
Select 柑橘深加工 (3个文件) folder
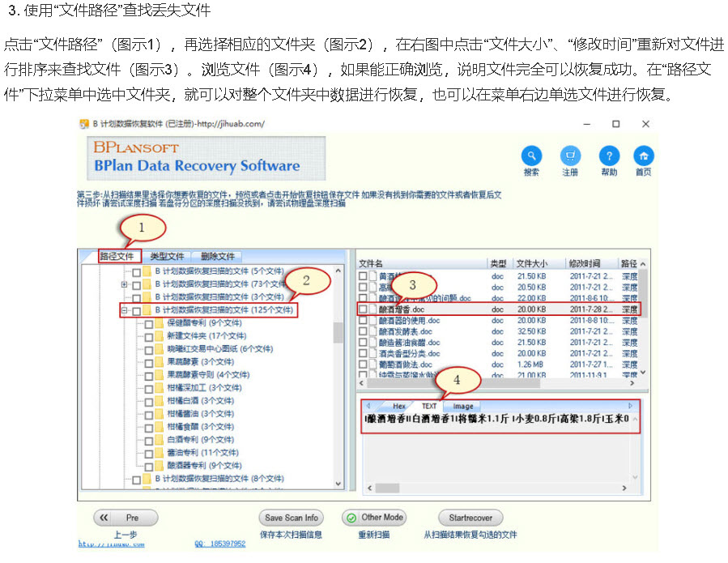point(204,388)
